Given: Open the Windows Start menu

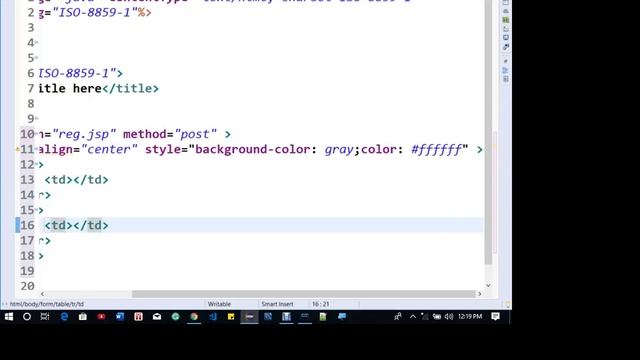Looking at the screenshot, I should [x=9, y=316].
